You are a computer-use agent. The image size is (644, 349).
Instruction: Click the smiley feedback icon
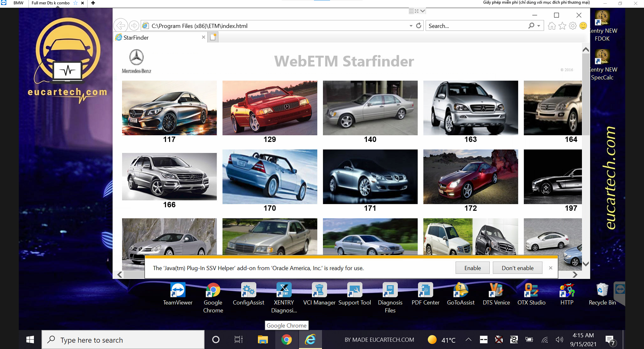[583, 26]
